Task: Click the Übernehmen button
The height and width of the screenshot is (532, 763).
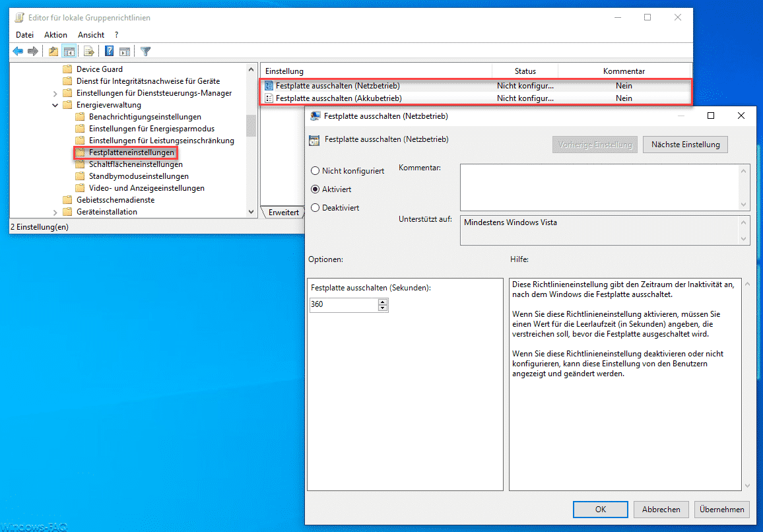Action: (x=721, y=509)
